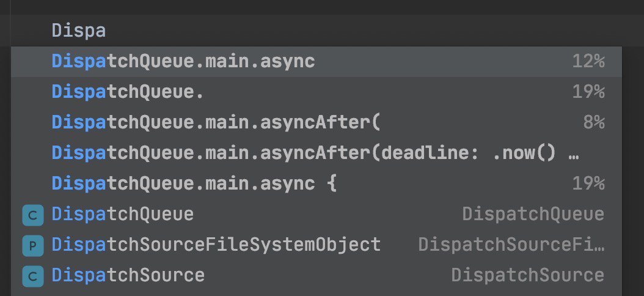Viewport: 644px width, 296px height.
Task: Click the ellipsis ending the deadline suggestion
Action: [573, 154]
